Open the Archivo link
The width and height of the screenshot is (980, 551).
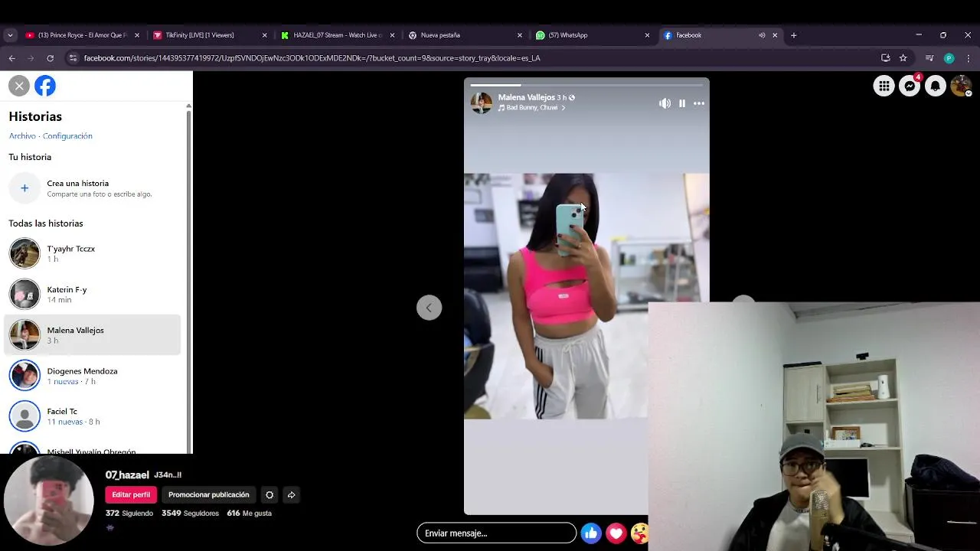click(22, 135)
